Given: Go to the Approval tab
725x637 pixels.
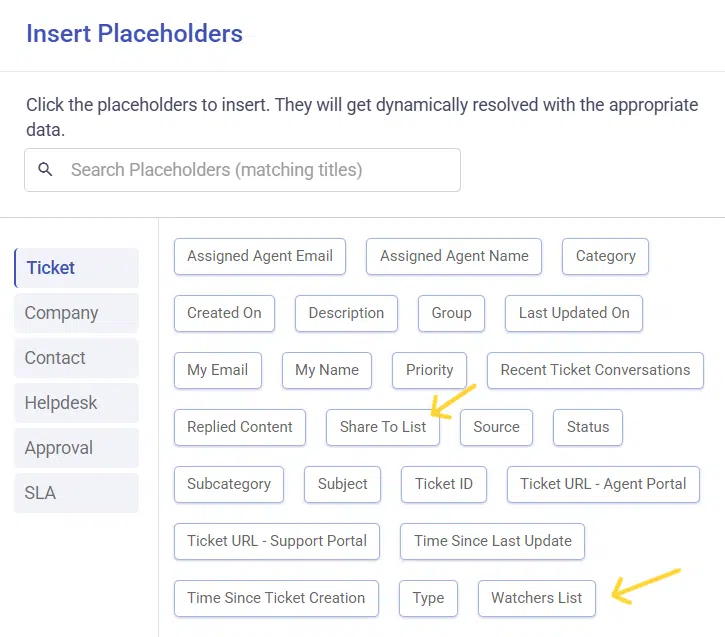Looking at the screenshot, I should pos(77,448).
